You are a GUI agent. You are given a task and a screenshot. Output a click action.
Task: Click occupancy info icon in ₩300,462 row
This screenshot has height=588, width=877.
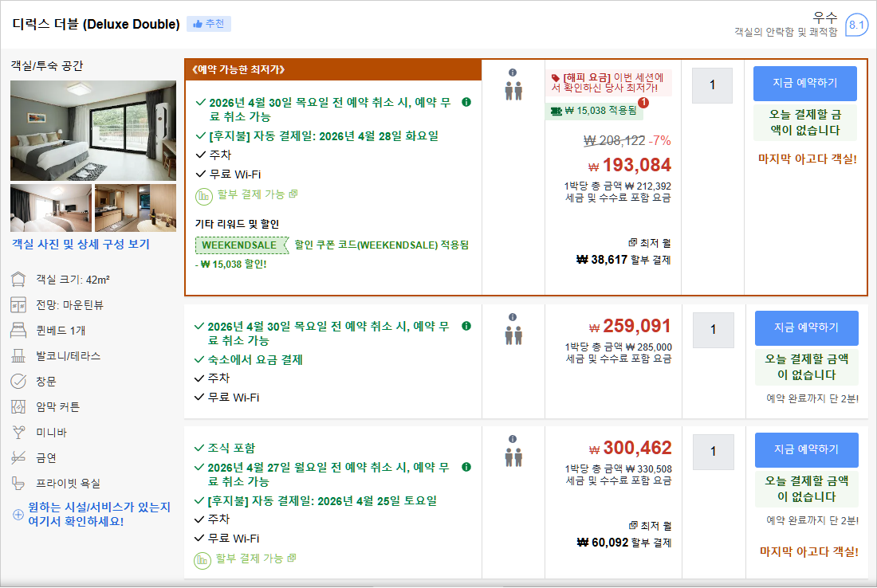coord(513,439)
